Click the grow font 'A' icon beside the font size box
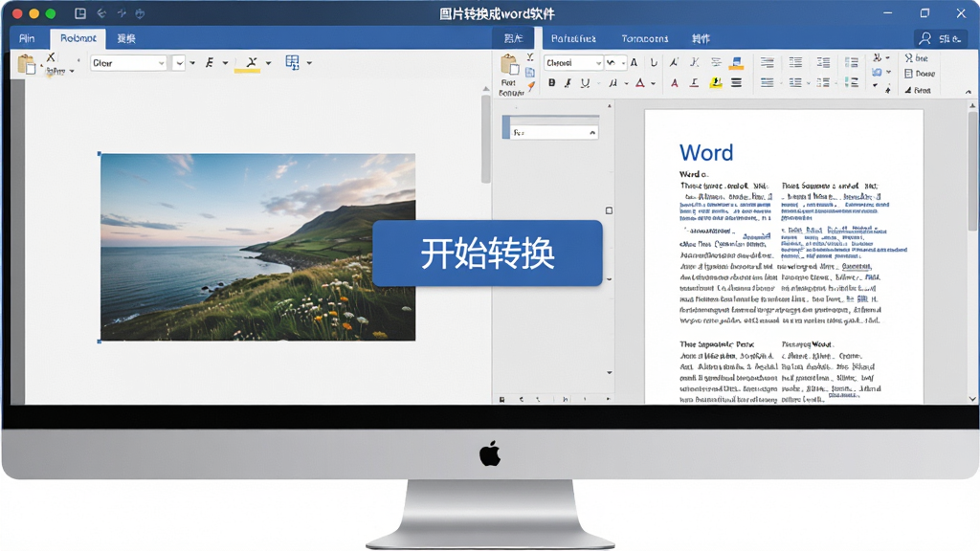 coord(634,62)
